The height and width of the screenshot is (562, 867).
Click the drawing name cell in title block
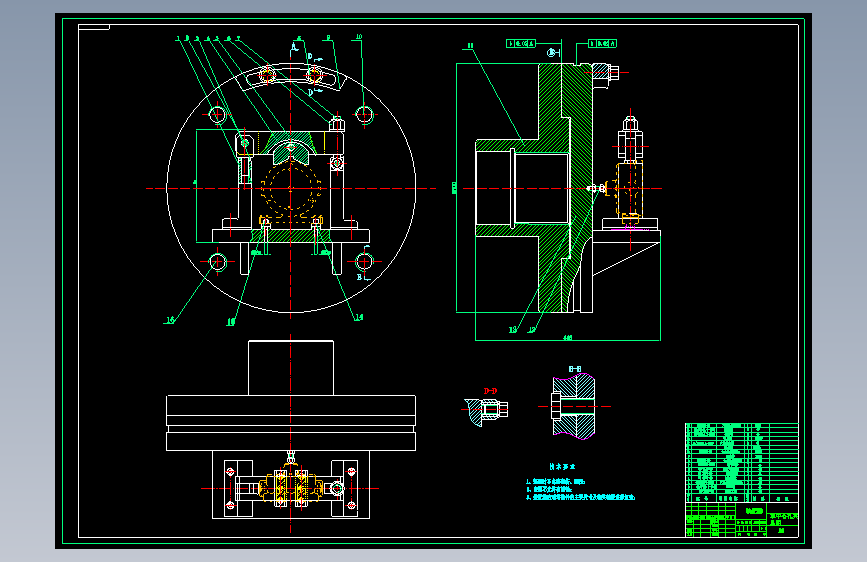tap(784, 519)
